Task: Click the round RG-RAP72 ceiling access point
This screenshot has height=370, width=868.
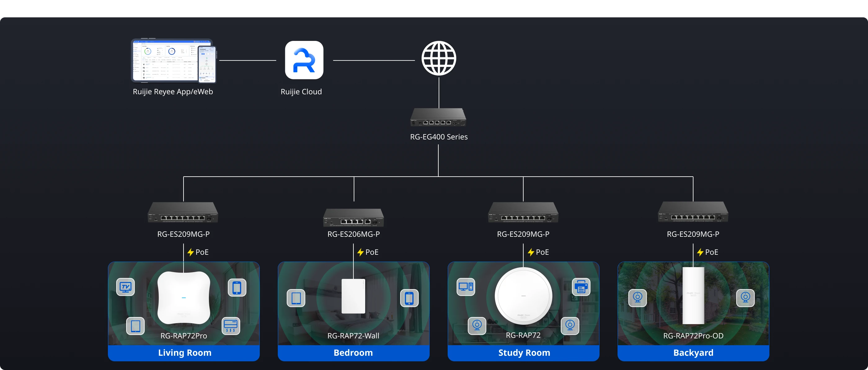Action: 524,296
